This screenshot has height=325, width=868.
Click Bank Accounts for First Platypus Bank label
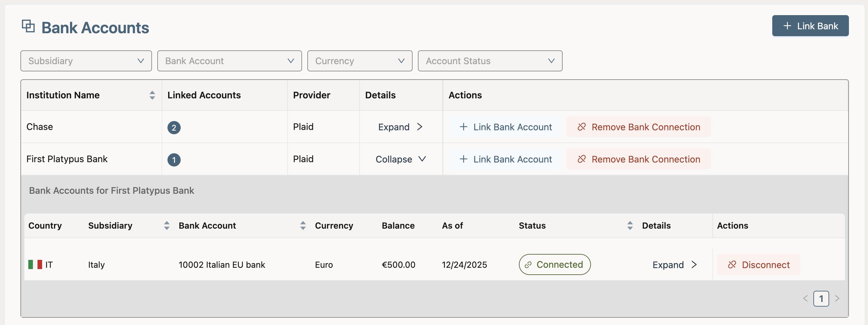(x=112, y=190)
